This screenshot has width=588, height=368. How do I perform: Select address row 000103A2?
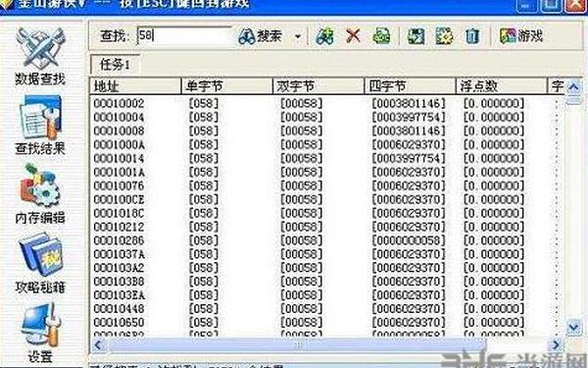[x=119, y=268]
